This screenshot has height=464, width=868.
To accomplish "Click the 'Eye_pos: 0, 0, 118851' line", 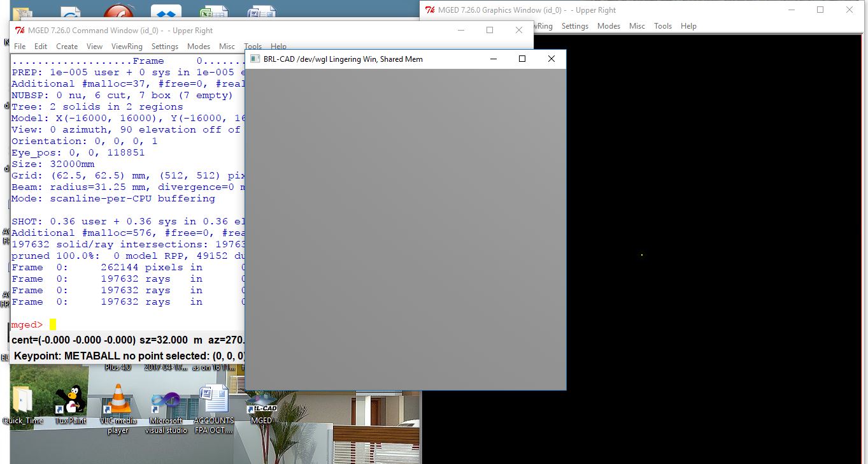I will pyautogui.click(x=78, y=152).
